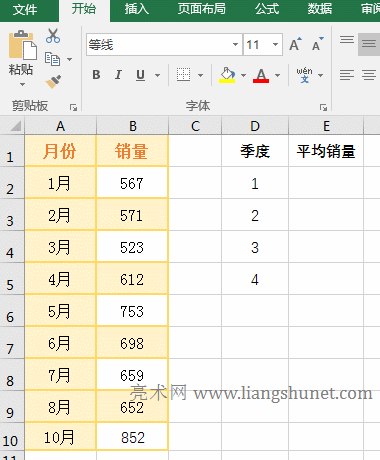Select row 8 header
Screen dimensions: 380x460
tap(12, 375)
